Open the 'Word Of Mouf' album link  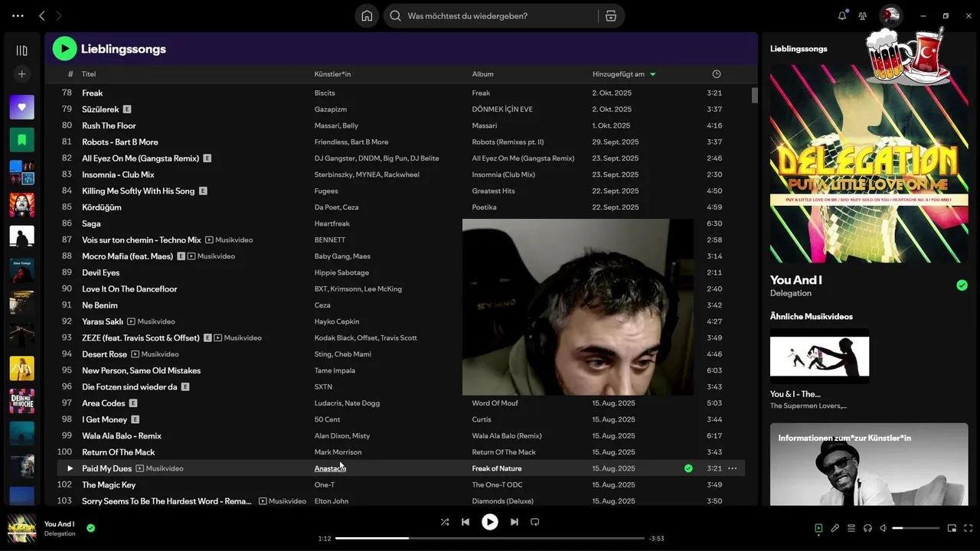495,403
